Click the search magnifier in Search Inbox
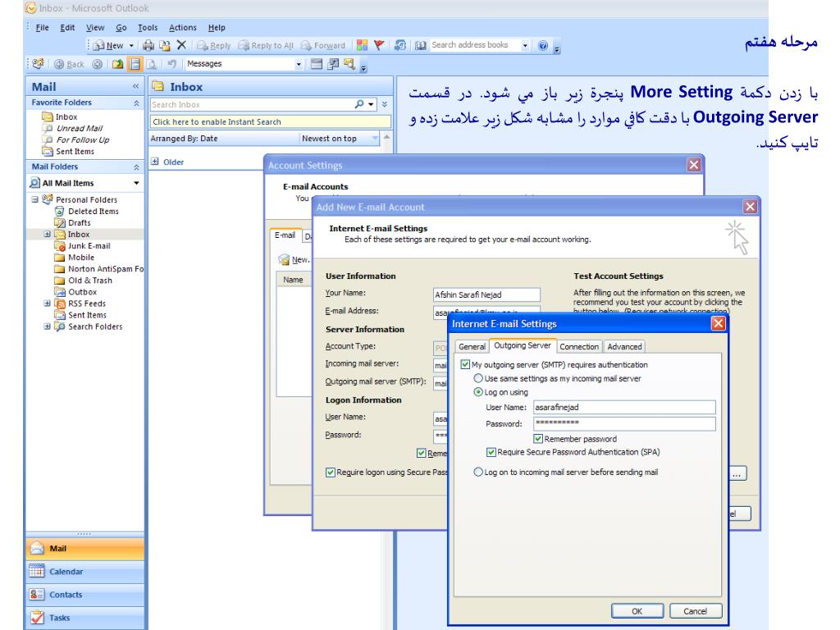The width and height of the screenshot is (840, 630). (x=359, y=104)
